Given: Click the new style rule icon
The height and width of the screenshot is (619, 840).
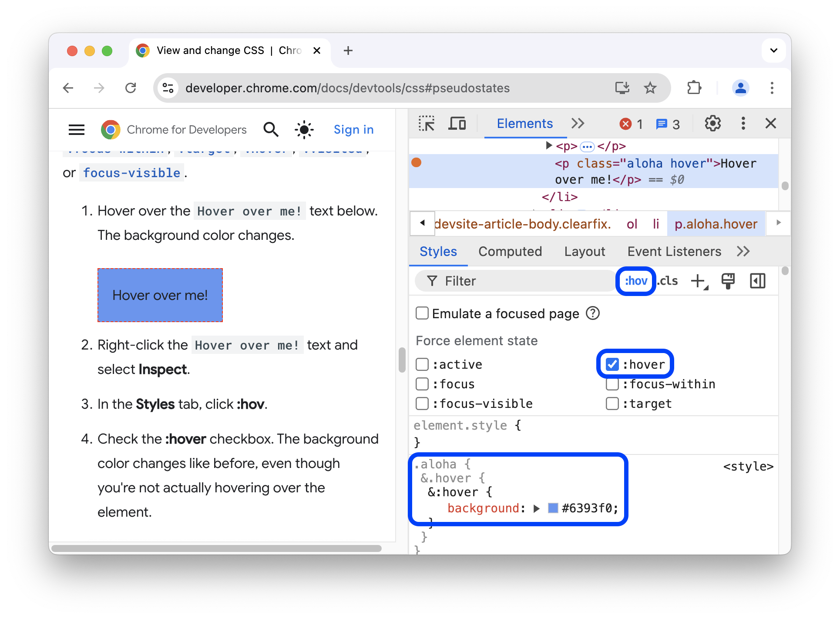Looking at the screenshot, I should click(x=700, y=280).
